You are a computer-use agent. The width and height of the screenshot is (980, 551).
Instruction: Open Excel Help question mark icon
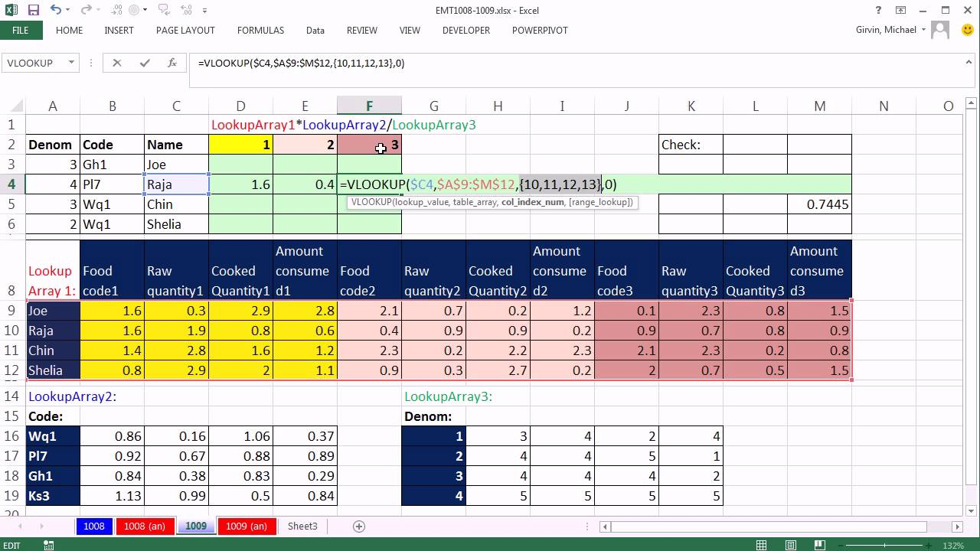pos(879,11)
